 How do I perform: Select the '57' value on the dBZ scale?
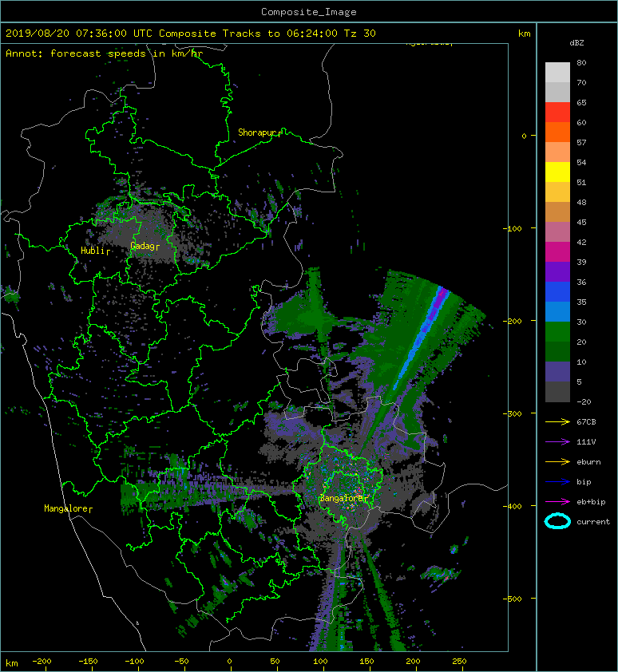click(581, 142)
